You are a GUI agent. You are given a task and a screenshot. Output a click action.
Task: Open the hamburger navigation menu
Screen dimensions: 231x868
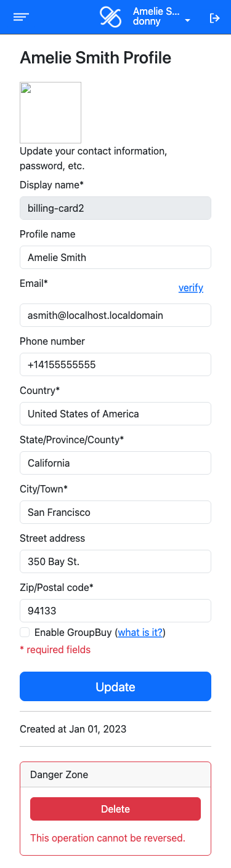(21, 17)
